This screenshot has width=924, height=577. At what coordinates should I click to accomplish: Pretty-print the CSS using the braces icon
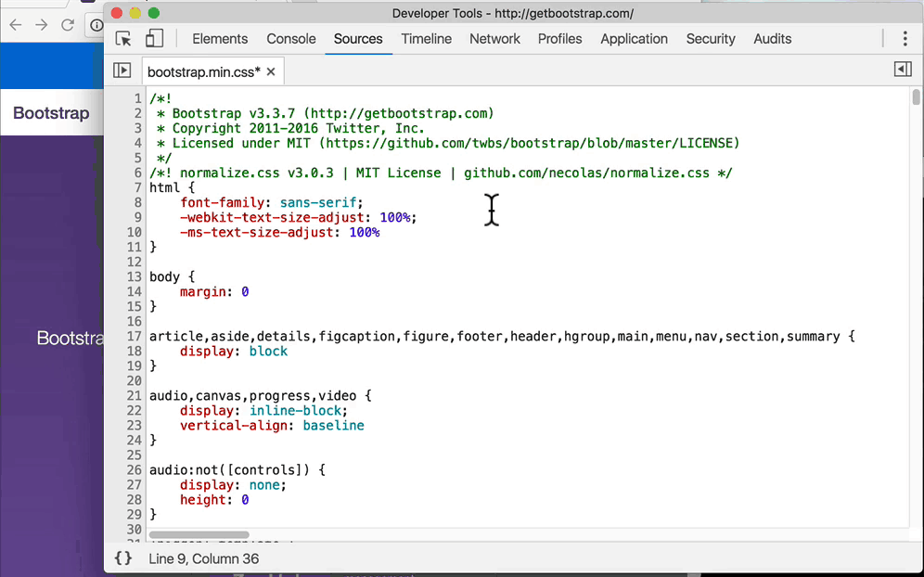coord(122,558)
